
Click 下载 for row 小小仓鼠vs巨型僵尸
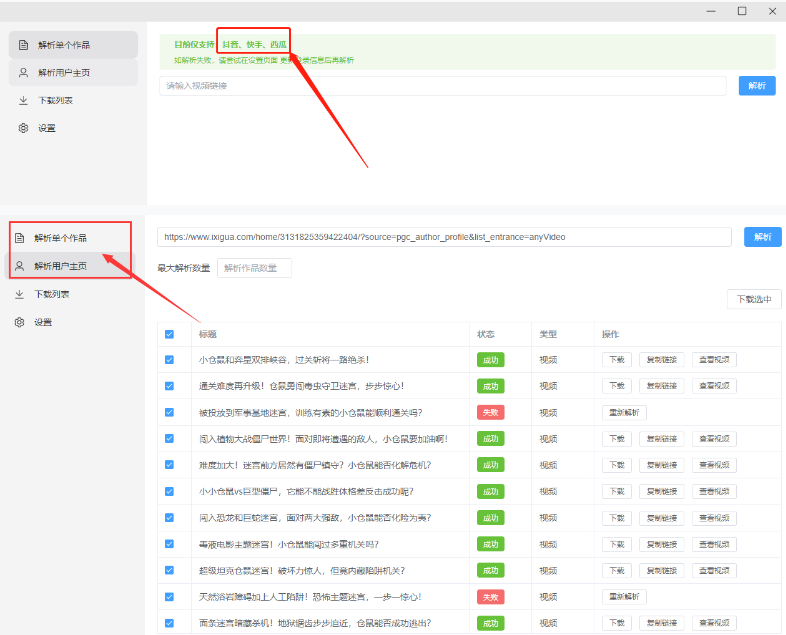tap(617, 492)
